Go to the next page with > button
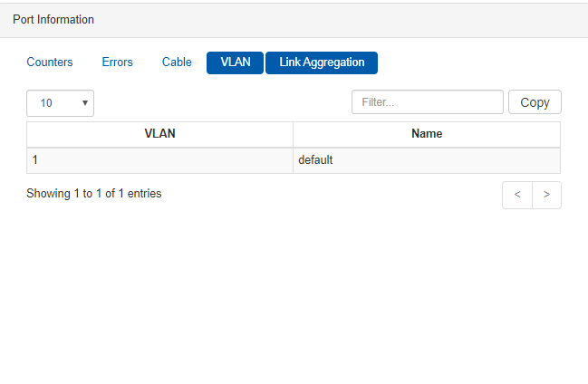 [546, 195]
